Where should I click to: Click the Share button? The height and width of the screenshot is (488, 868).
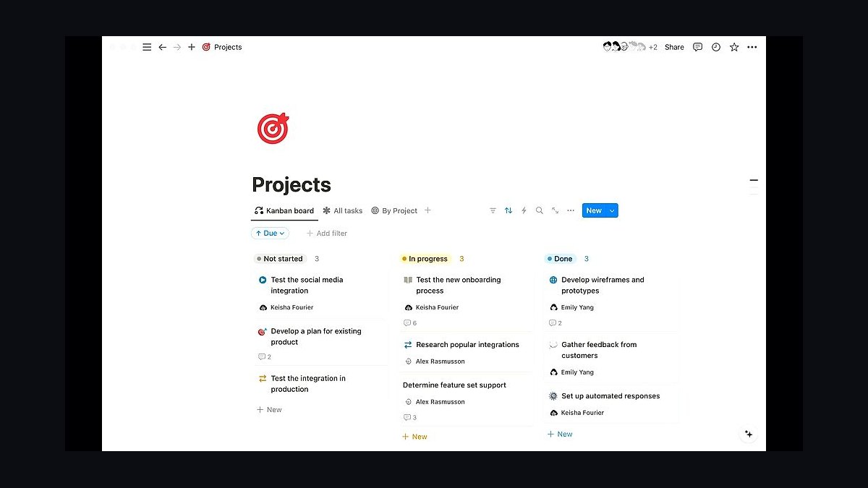[674, 47]
